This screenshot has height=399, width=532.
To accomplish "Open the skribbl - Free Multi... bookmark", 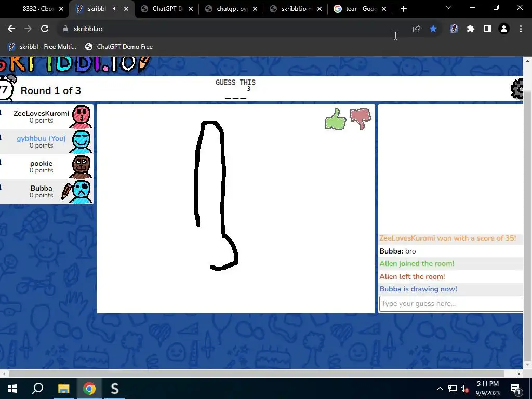I will click(42, 46).
